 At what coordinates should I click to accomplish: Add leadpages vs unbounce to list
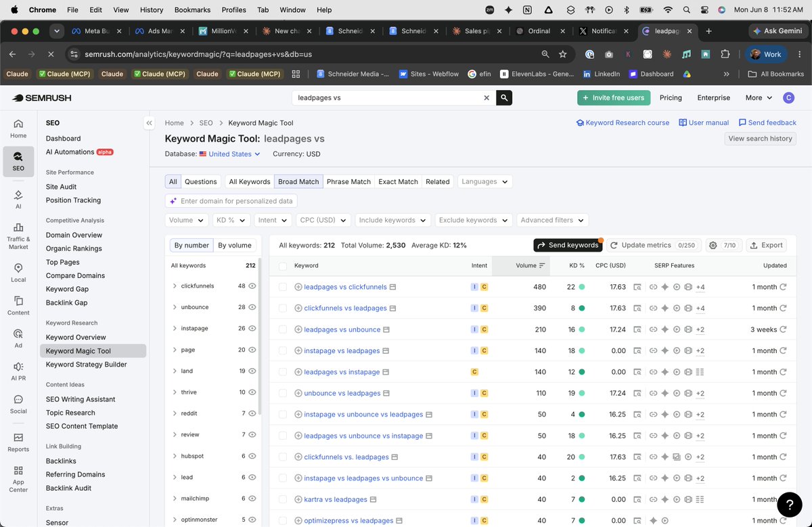coord(298,329)
